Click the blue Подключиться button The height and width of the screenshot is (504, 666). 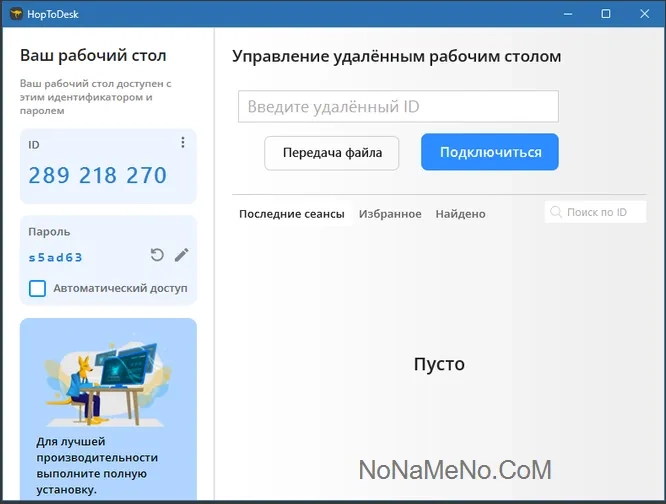point(489,152)
